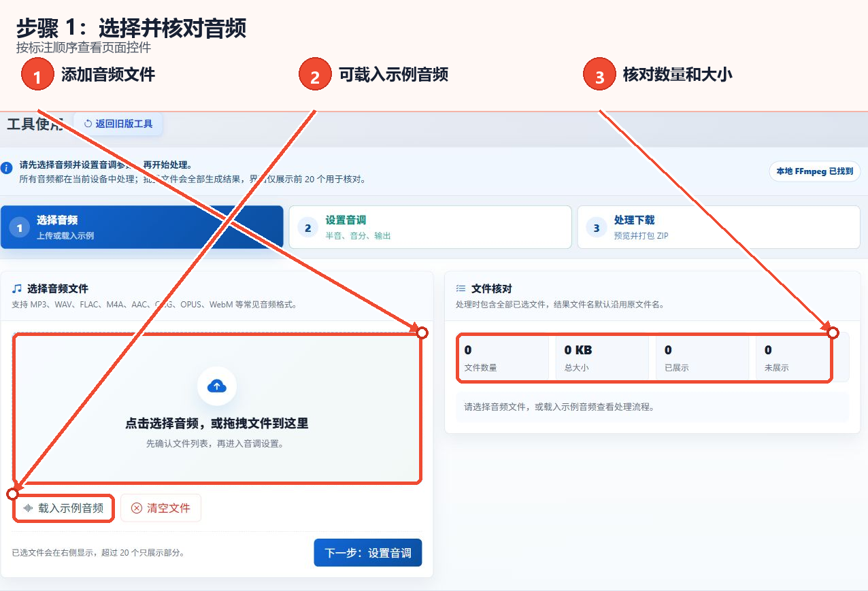868x591 pixels.
Task: Click the audio drop zone 点击选择音频
Action: [x=217, y=409]
